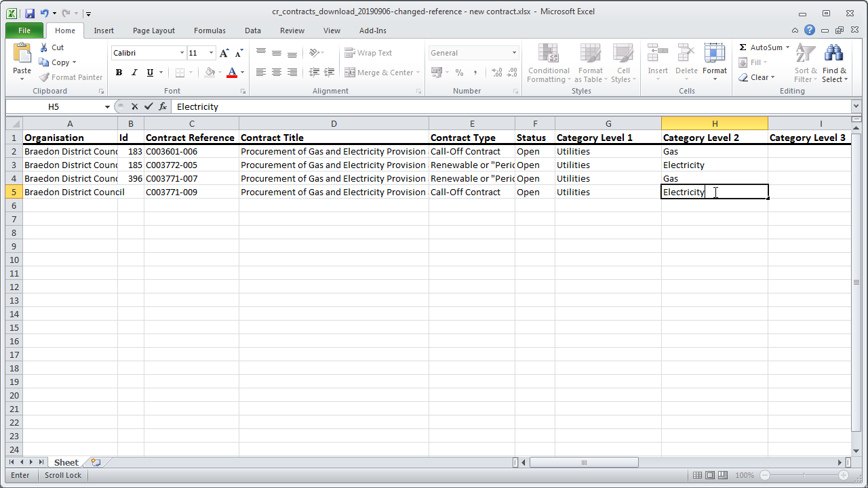Open the green File button

[24, 30]
